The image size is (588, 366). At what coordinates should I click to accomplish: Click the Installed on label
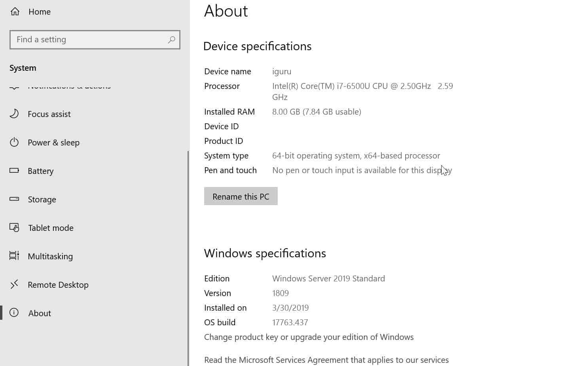click(x=225, y=308)
